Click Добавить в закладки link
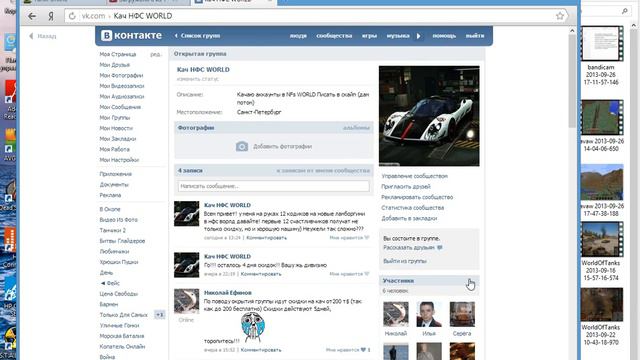This screenshot has width=640, height=360. (x=409, y=218)
